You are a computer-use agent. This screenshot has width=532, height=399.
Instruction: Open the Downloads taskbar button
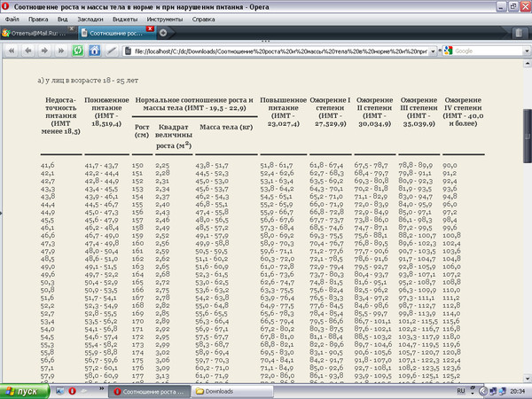pyautogui.click(x=232, y=392)
